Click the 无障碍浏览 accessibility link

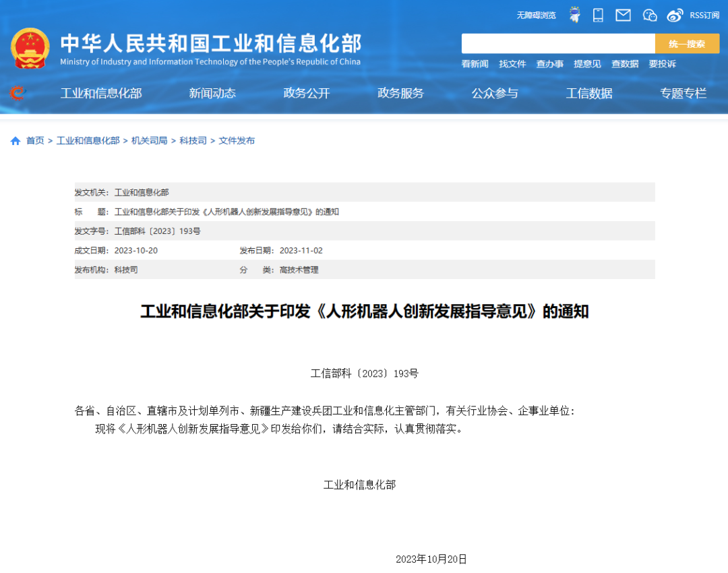536,15
